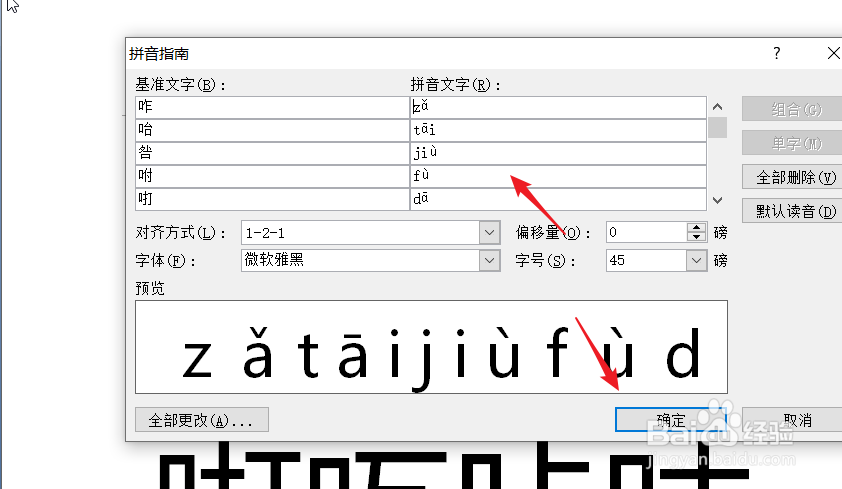
Task: Click the scroll up arrow of pinyin list
Action: [717, 107]
